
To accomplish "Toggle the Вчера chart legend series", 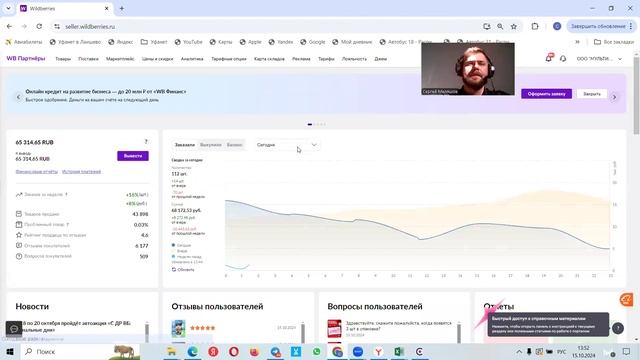I will pos(180,251).
